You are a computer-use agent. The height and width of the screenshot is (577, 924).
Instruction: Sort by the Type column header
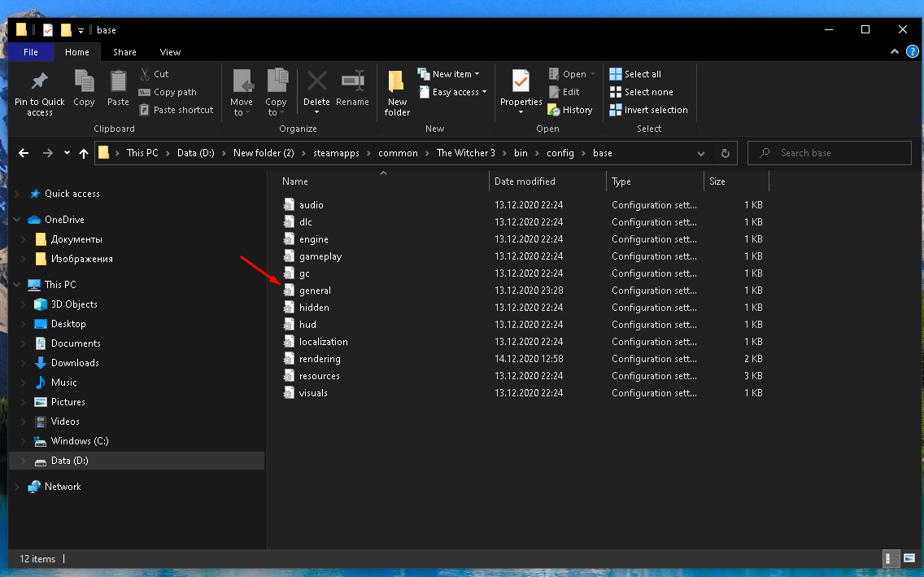tap(656, 181)
